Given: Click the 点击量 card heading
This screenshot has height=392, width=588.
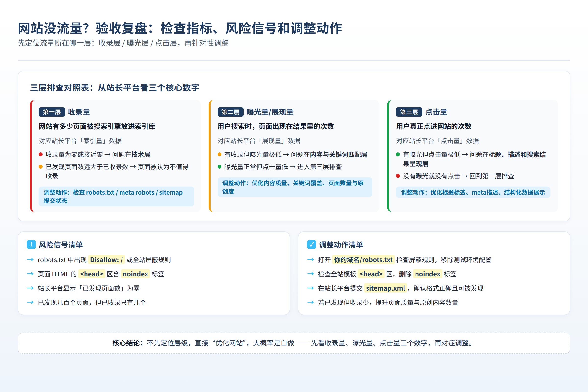Looking at the screenshot, I should tap(436, 112).
